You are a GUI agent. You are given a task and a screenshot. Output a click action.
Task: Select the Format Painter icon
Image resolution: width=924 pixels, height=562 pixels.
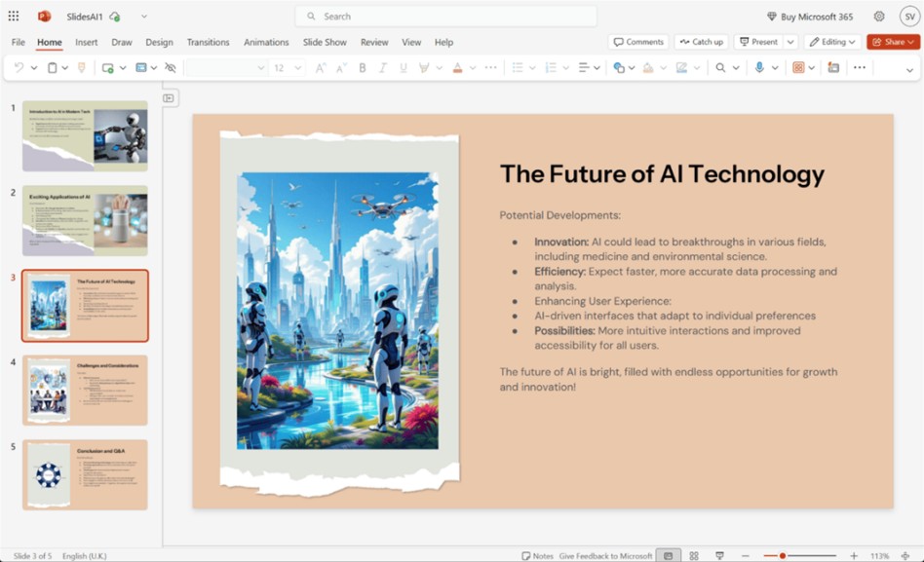pyautogui.click(x=80, y=68)
